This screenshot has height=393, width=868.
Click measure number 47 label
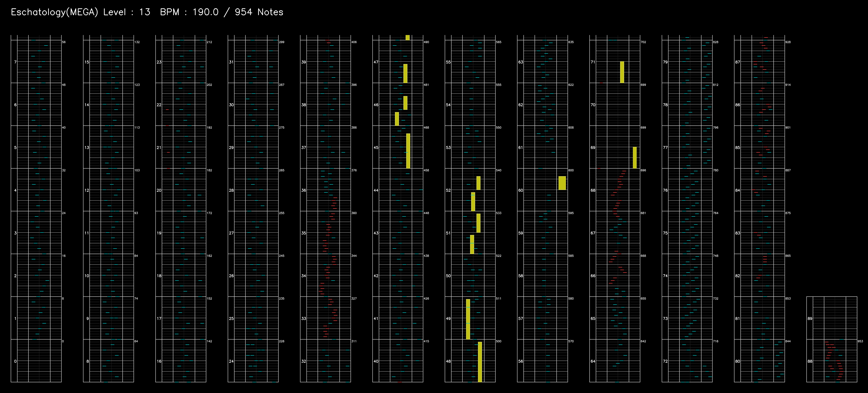click(x=376, y=62)
